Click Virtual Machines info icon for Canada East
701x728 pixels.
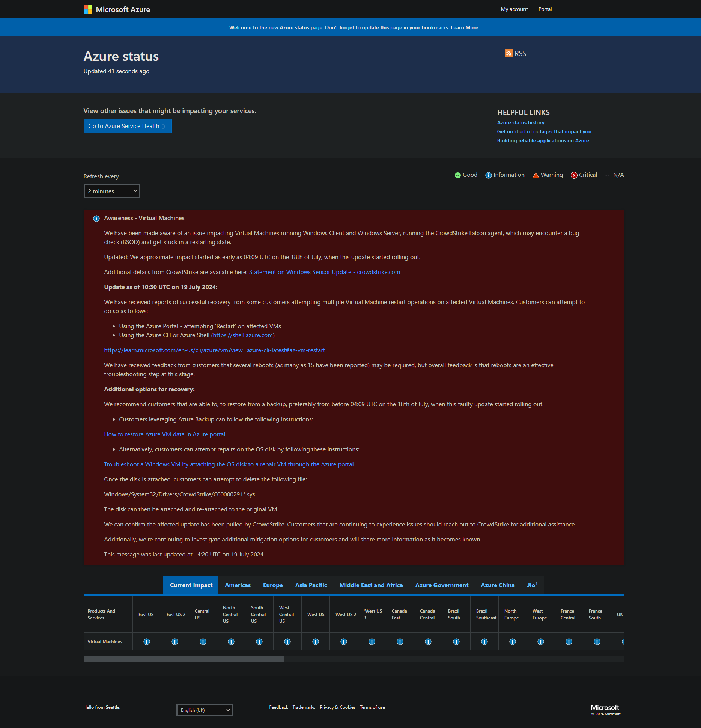[400, 642]
